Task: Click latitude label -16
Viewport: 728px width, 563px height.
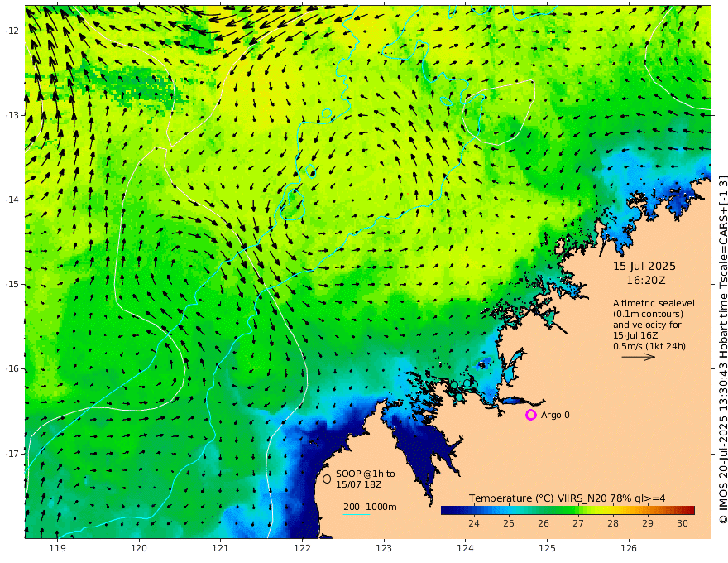Action: [x=12, y=368]
